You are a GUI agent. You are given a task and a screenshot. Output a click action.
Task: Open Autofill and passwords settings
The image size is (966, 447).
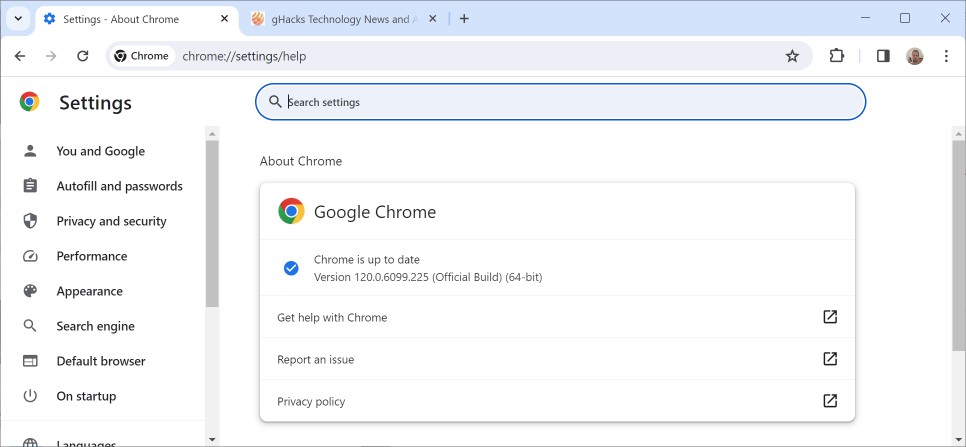pos(102,186)
